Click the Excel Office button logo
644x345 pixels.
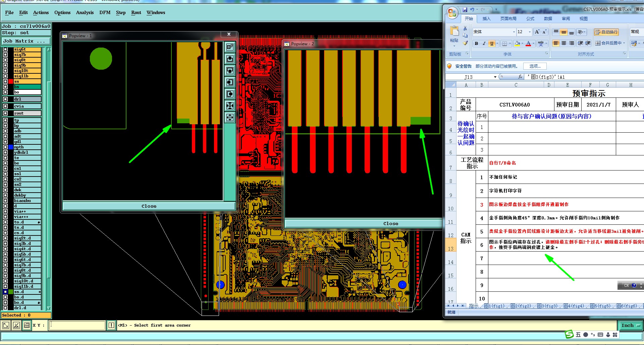pyautogui.click(x=452, y=13)
